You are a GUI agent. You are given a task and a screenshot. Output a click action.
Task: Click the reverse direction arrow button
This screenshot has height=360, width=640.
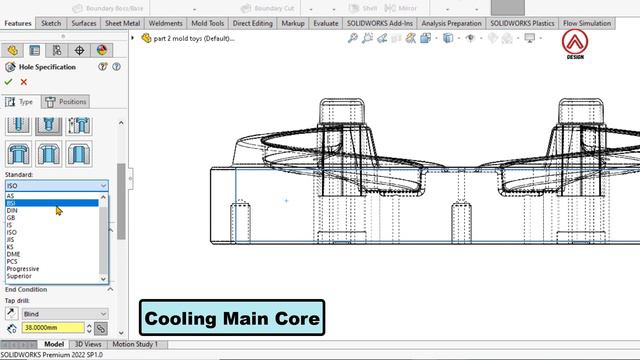(x=11, y=313)
